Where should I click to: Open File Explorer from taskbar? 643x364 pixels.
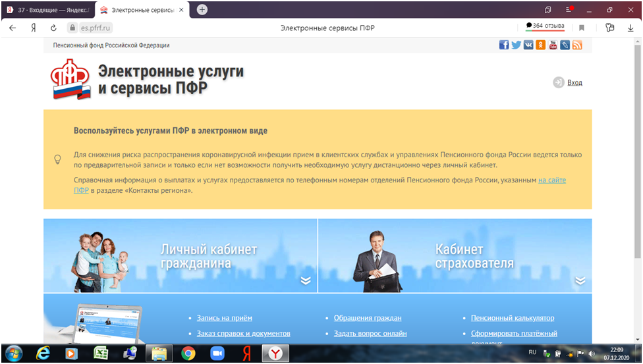159,353
